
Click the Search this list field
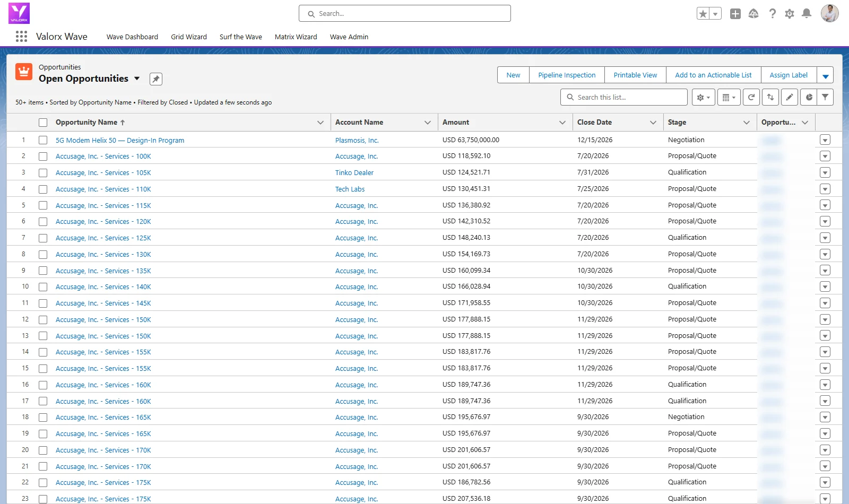(624, 98)
